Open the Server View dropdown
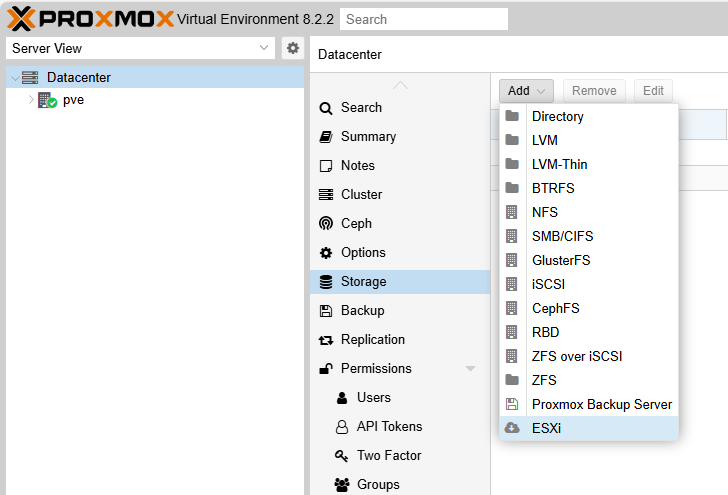728x495 pixels. tap(140, 48)
